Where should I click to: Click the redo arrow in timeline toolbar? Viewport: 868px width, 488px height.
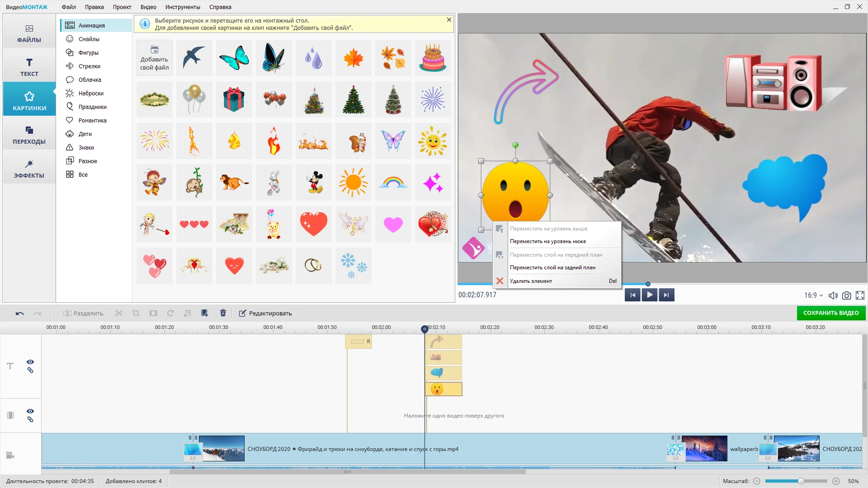[38, 313]
